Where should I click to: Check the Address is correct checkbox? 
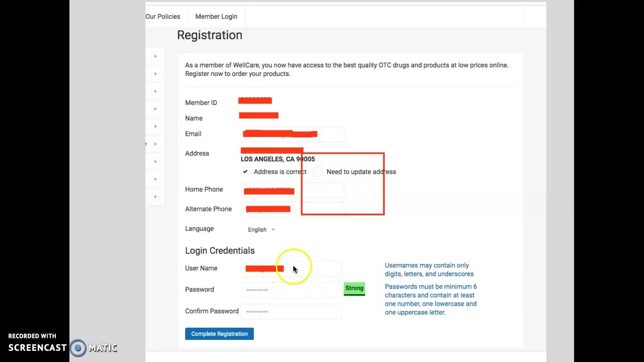[245, 172]
